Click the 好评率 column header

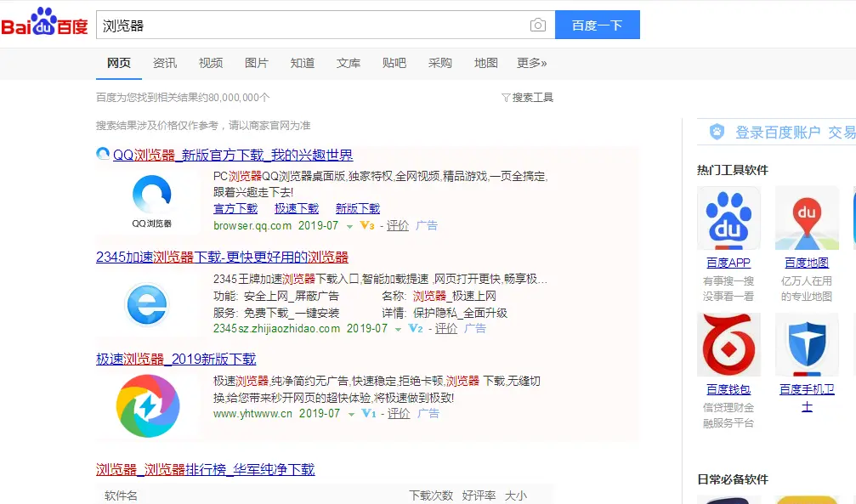point(479,496)
